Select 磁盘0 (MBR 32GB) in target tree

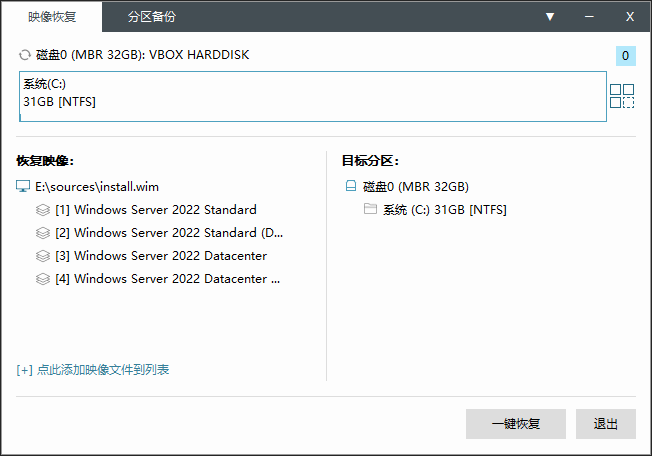[x=415, y=187]
